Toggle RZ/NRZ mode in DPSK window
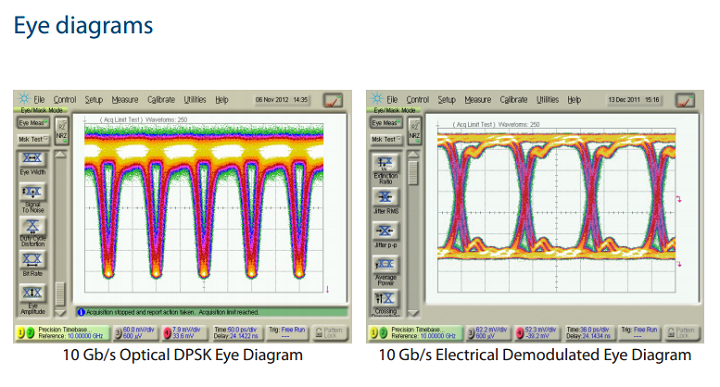The image size is (720, 387). coord(61,131)
